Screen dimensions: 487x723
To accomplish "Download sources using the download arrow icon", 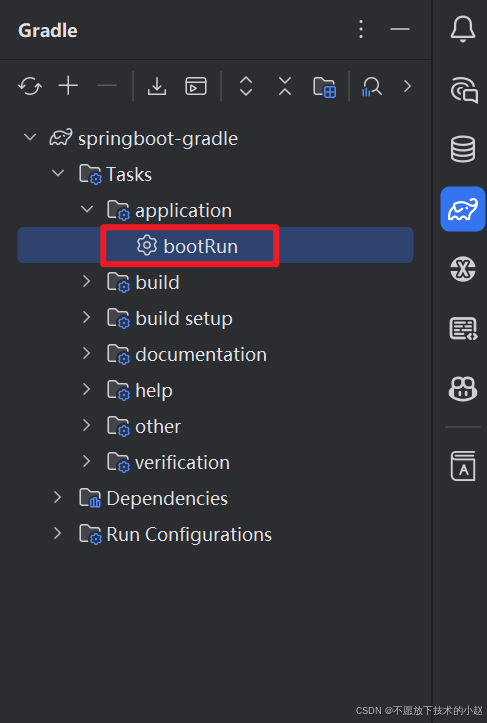I will pos(157,86).
